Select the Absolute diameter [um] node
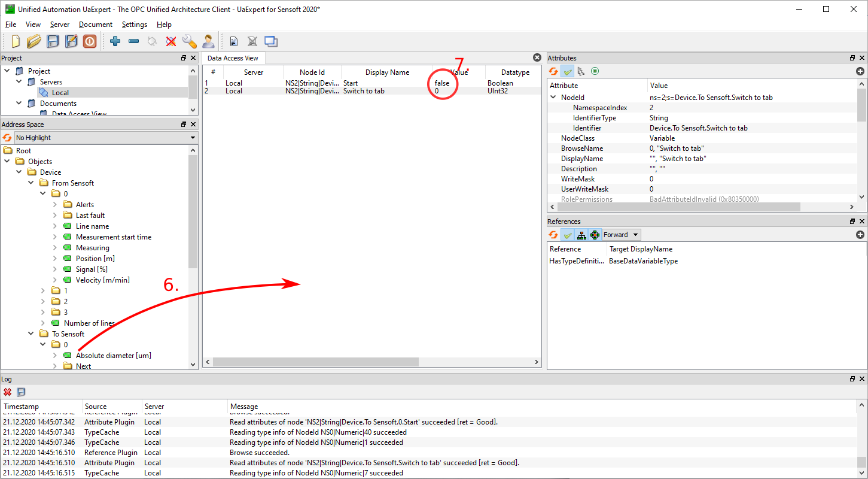This screenshot has height=479, width=868. 114,356
